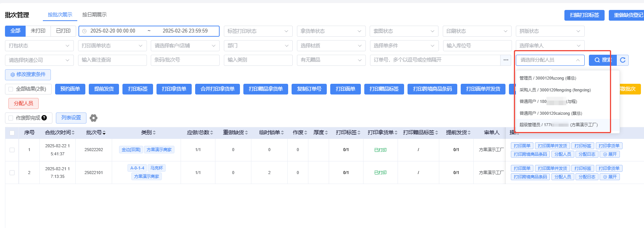The height and width of the screenshot is (228, 644).
Task: Tick the table header select-all checkbox
Action: coord(12,133)
